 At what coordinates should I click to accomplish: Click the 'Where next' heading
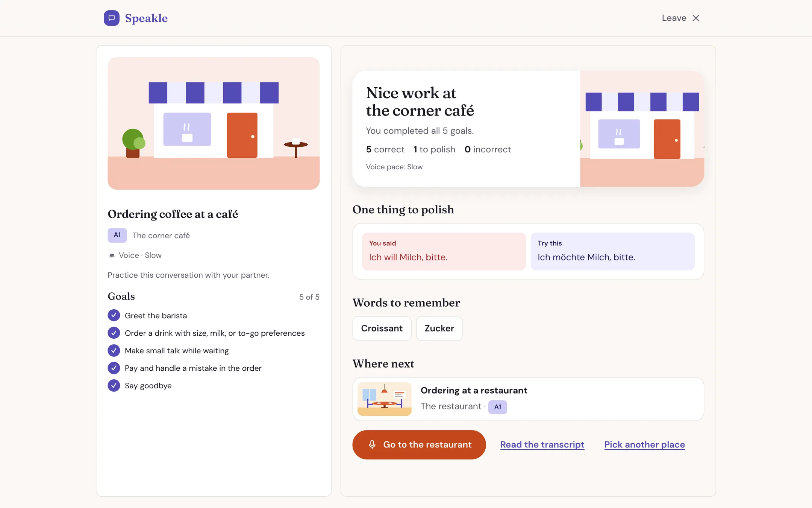tap(383, 364)
